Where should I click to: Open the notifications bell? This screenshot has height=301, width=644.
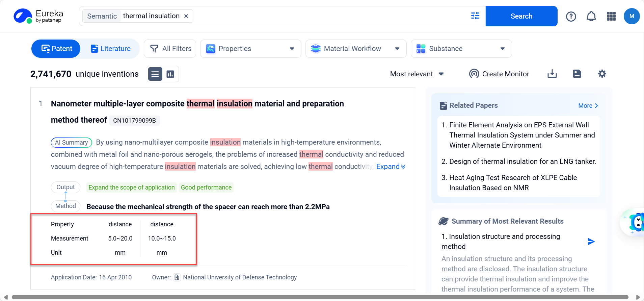(591, 16)
